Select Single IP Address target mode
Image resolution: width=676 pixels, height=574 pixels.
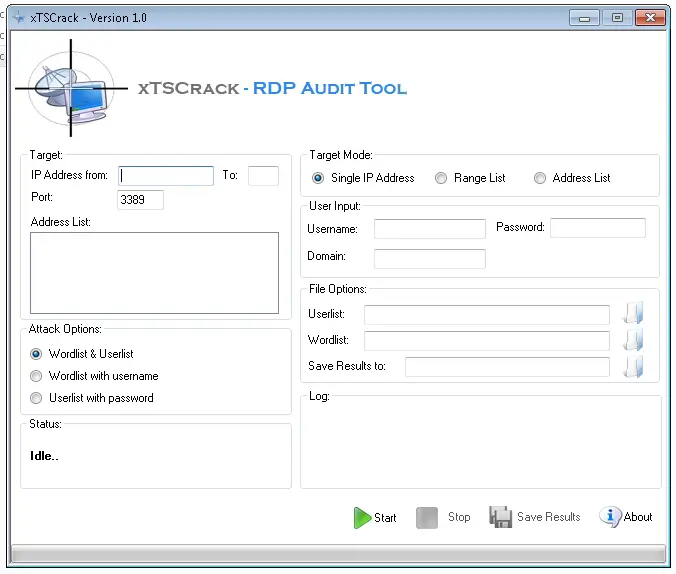[318, 178]
